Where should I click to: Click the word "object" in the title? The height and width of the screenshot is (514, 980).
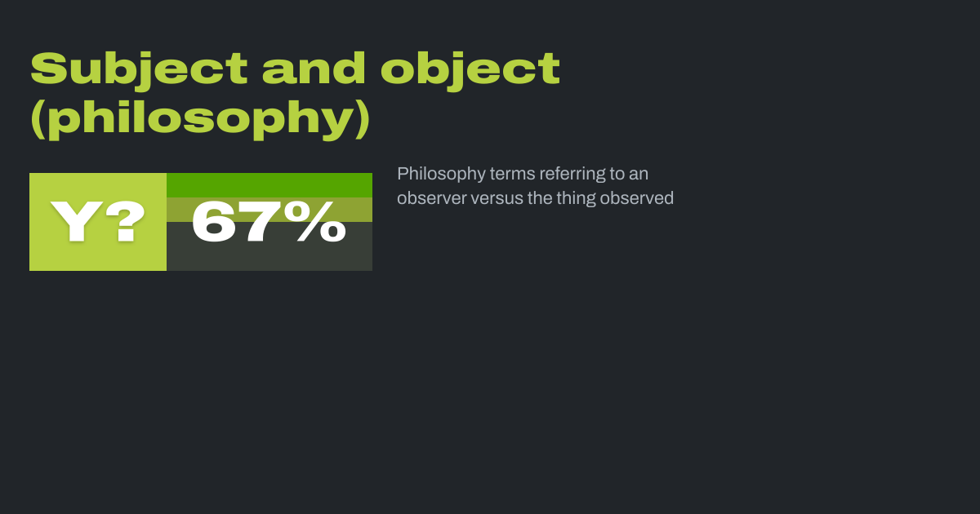click(470, 69)
